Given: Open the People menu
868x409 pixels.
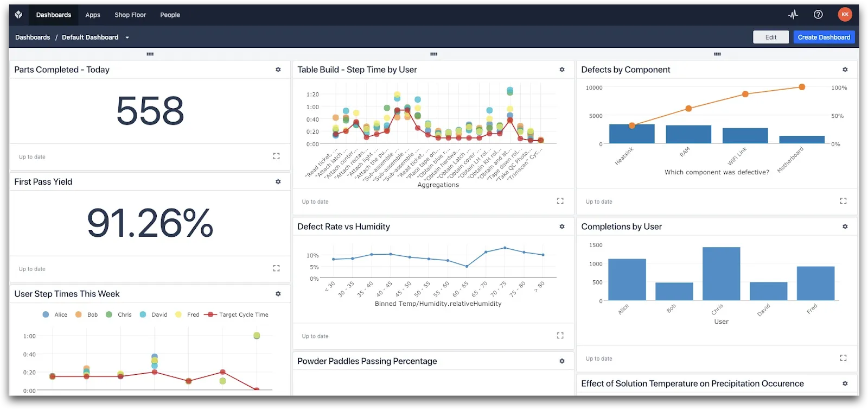Looking at the screenshot, I should [170, 15].
